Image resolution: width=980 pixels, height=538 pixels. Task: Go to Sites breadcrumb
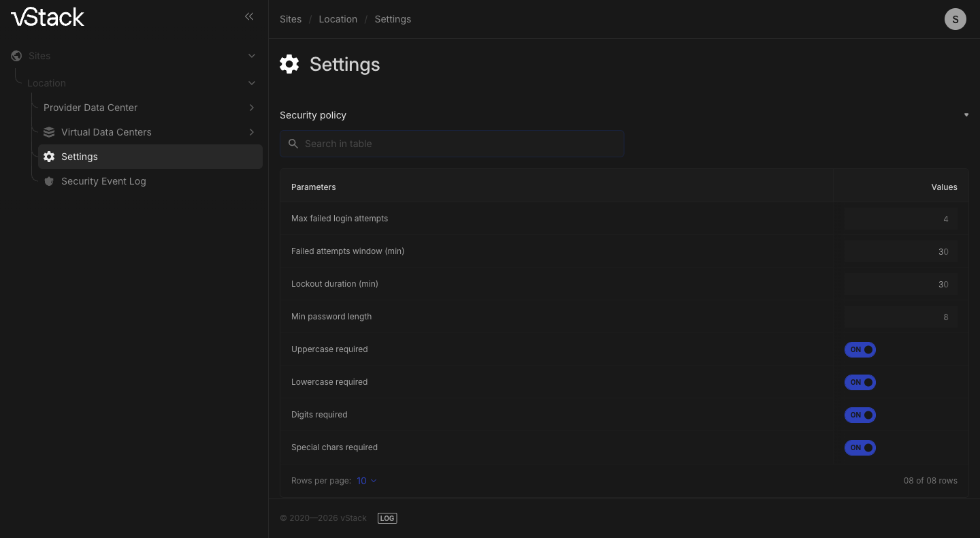pyautogui.click(x=291, y=19)
